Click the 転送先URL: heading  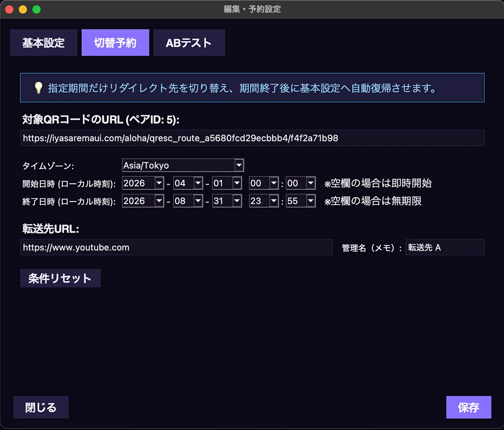click(x=50, y=229)
